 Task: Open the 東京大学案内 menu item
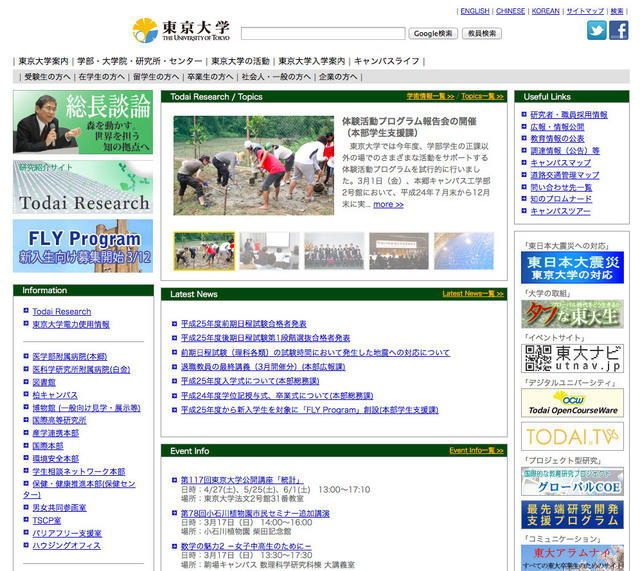(43, 61)
